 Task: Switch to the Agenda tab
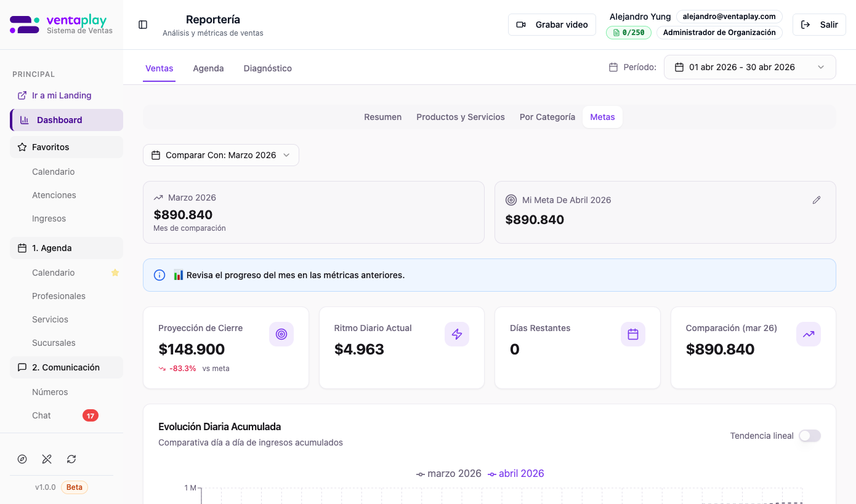[x=208, y=68]
